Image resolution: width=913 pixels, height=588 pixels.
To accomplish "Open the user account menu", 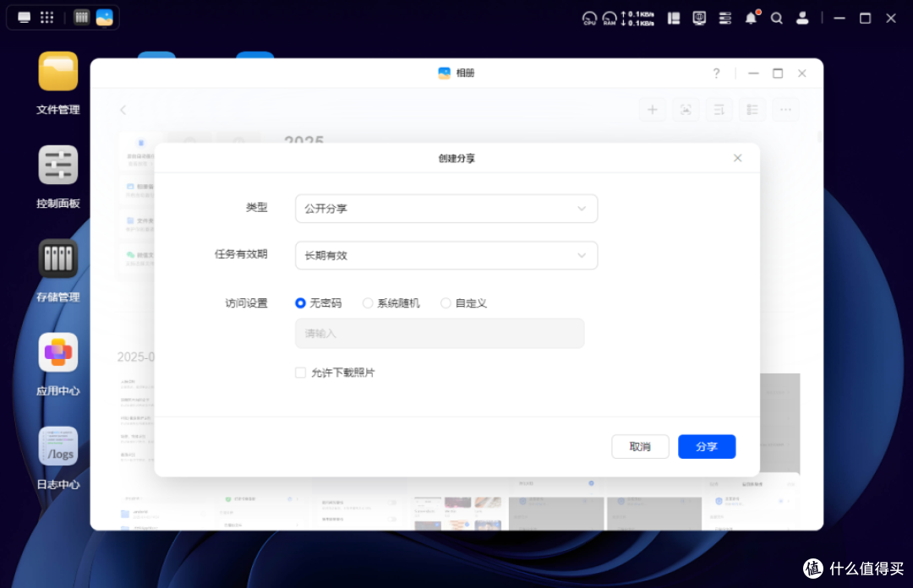I will point(802,19).
